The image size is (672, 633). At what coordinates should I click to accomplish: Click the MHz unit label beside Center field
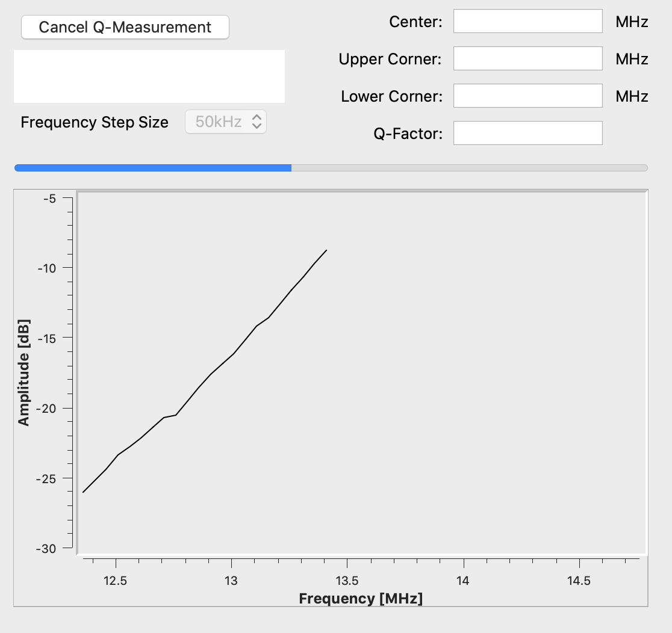pos(632,21)
